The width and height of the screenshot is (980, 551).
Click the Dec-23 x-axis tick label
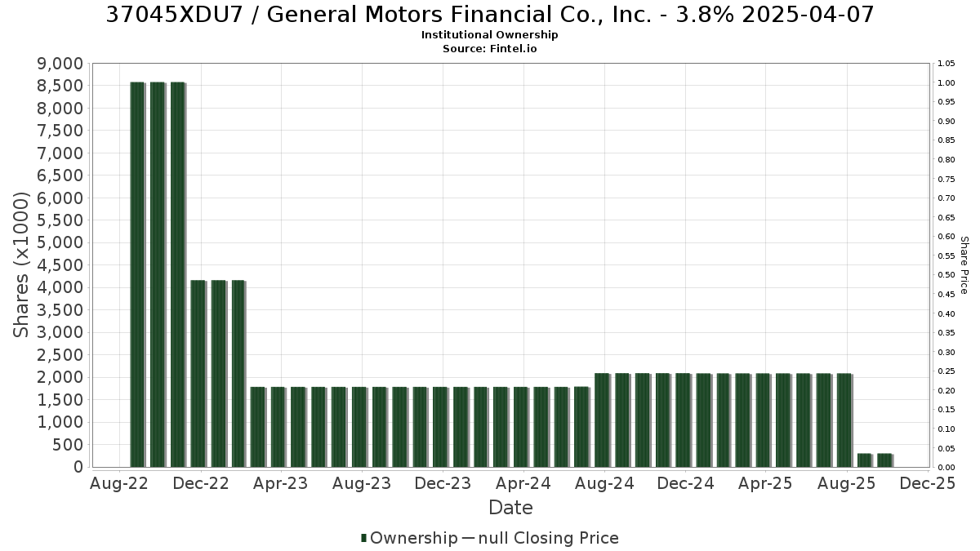442,483
